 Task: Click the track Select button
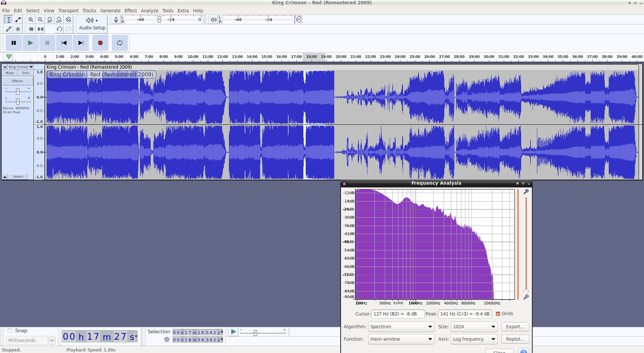click(18, 177)
